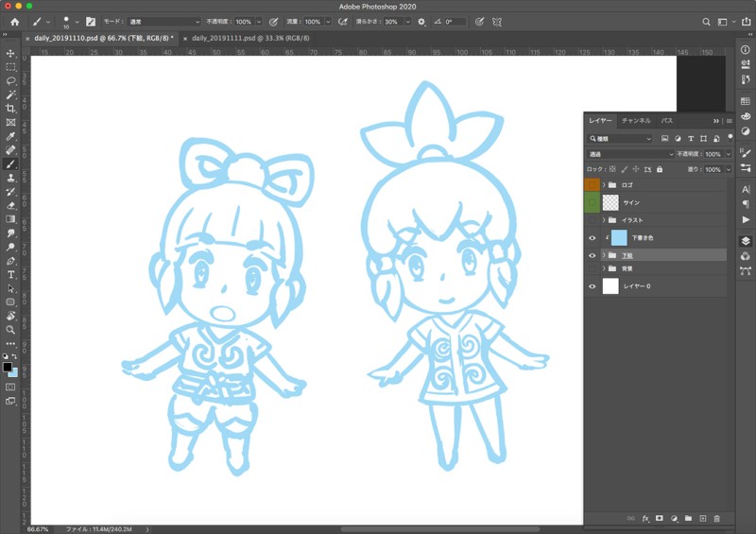Create new adjustment layer icon

674,519
